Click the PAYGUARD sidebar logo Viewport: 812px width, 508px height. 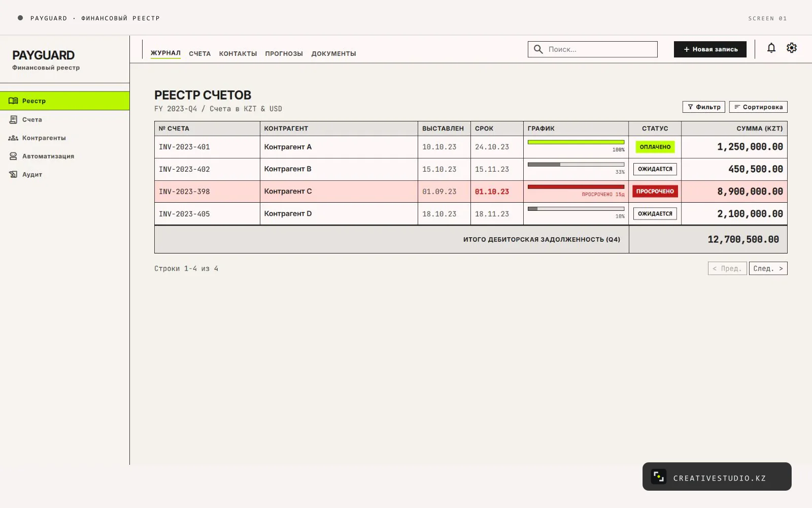(x=44, y=55)
